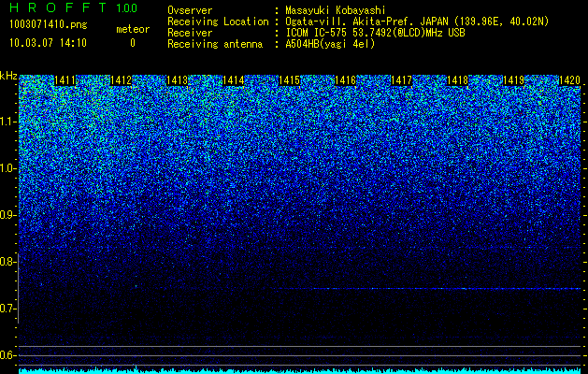Click the 1417 time marker
588x374 pixels.
(x=401, y=80)
